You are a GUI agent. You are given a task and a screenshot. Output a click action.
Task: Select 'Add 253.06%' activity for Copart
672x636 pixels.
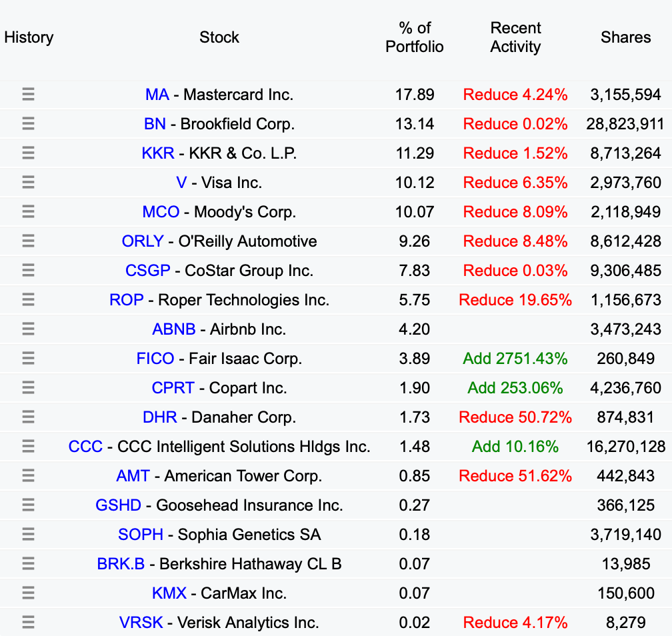point(515,388)
